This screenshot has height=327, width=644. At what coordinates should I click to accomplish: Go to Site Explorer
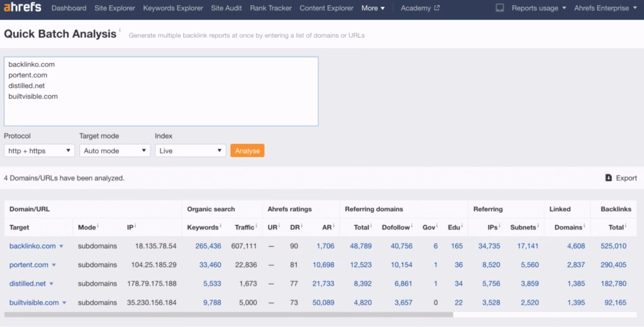click(114, 8)
